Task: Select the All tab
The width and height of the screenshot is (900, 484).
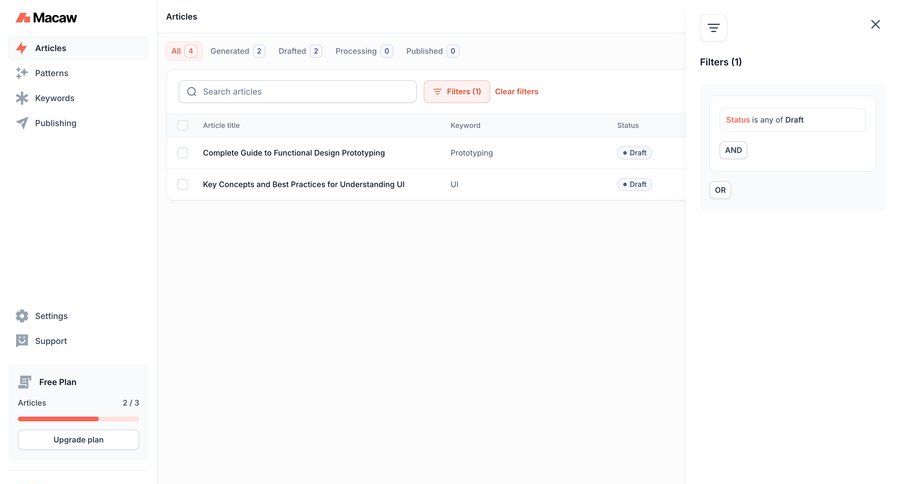Action: click(x=184, y=51)
